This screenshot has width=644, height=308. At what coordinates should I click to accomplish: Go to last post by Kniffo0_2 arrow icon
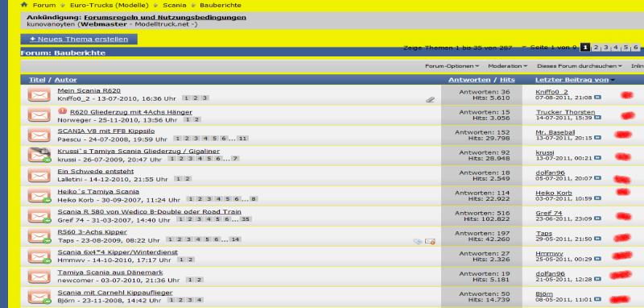pyautogui.click(x=597, y=98)
